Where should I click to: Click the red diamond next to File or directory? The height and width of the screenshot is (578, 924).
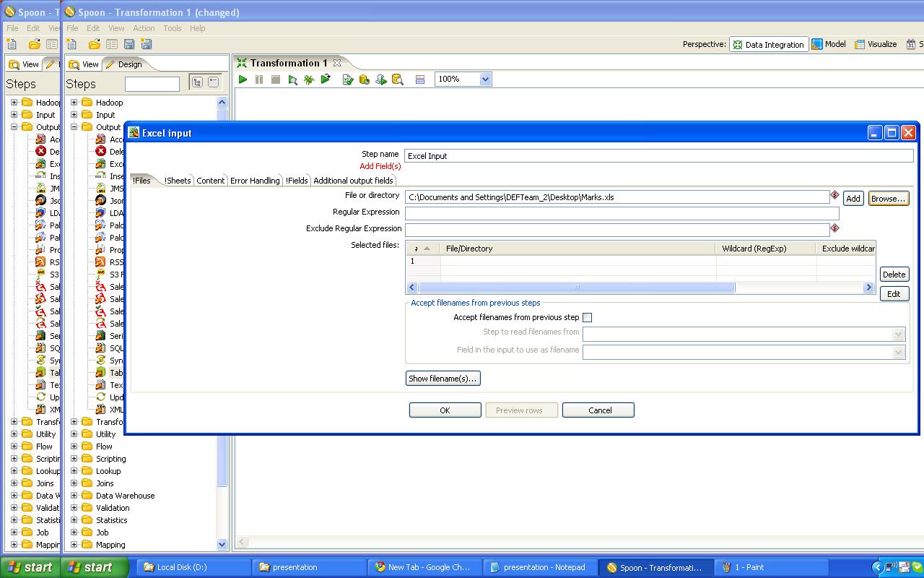(x=835, y=195)
